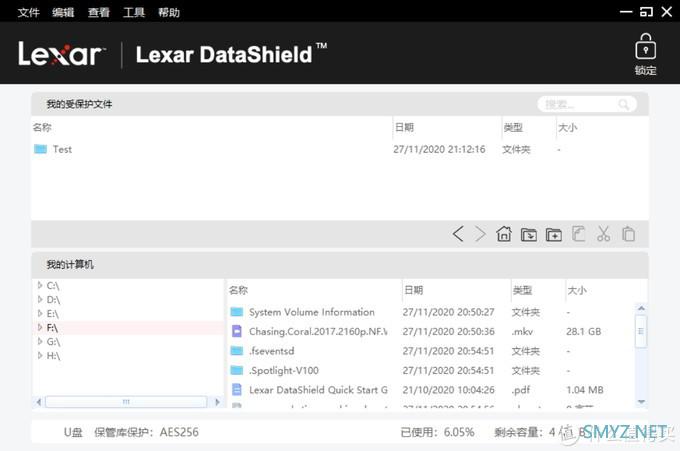Select the F:\ drive label
The height and width of the screenshot is (451, 680).
point(52,327)
